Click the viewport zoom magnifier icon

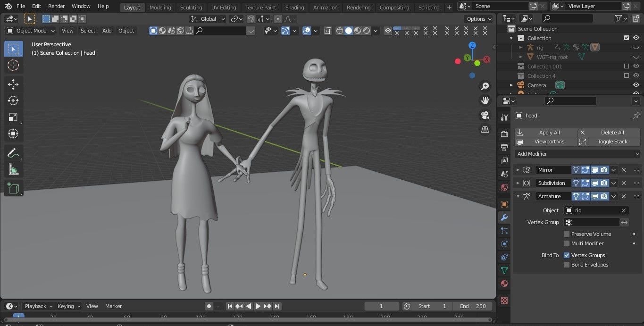[485, 86]
